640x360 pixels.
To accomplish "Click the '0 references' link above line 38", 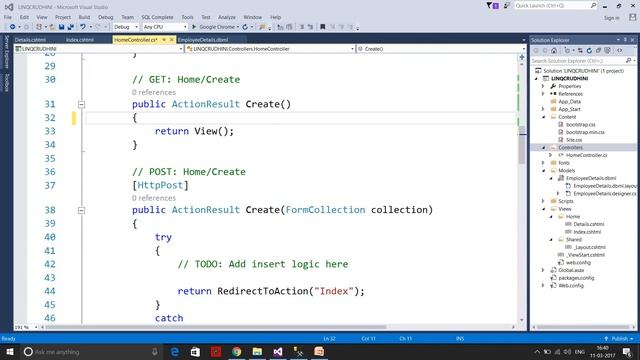I will coord(153,198).
